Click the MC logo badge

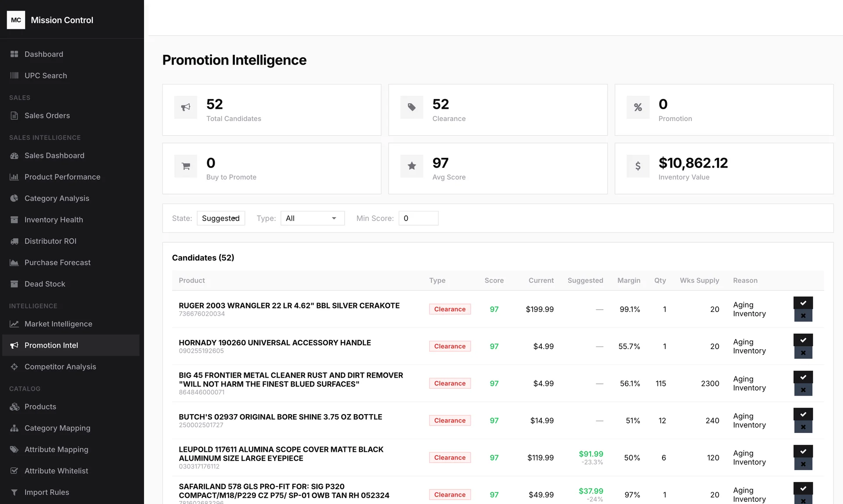[x=16, y=20]
